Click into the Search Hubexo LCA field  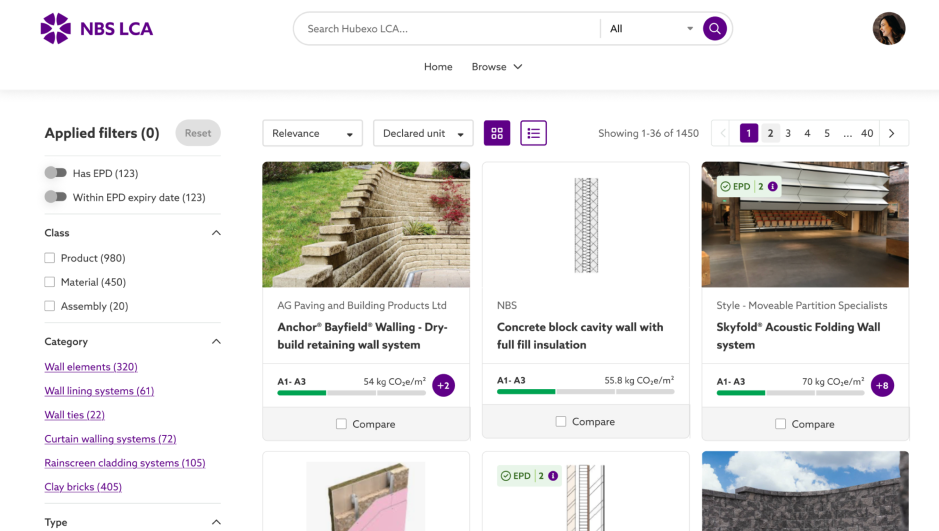click(x=449, y=29)
